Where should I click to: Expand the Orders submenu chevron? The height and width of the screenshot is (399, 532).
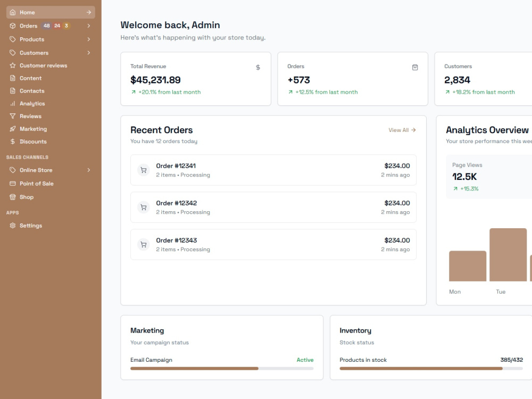[88, 26]
